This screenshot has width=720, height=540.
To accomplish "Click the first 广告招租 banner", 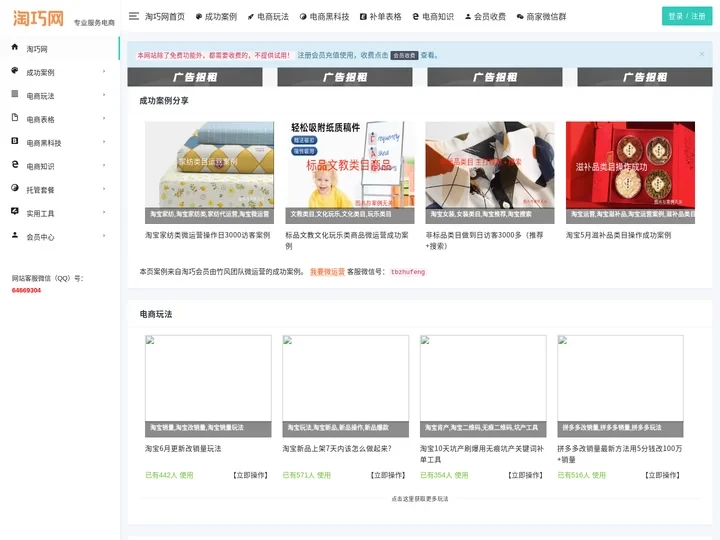I will pos(195,77).
